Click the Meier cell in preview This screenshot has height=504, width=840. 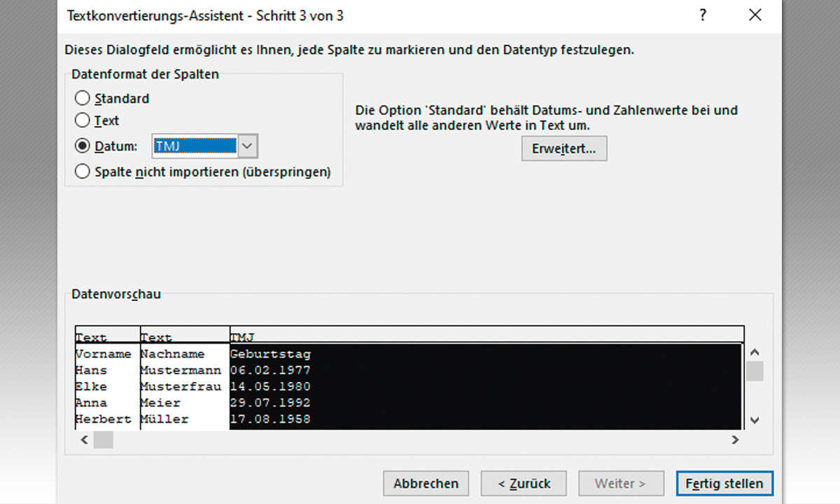tap(160, 402)
